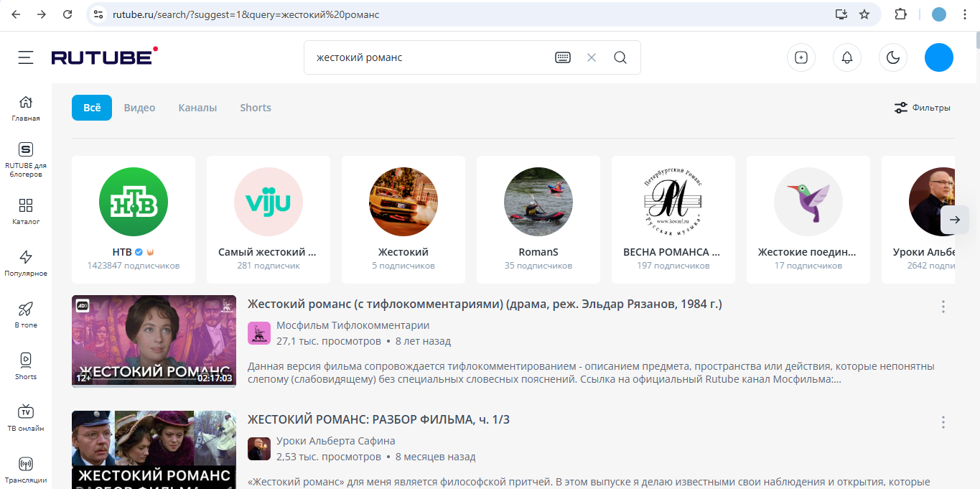Click the upload video plus icon
980x489 pixels.
pyautogui.click(x=801, y=57)
